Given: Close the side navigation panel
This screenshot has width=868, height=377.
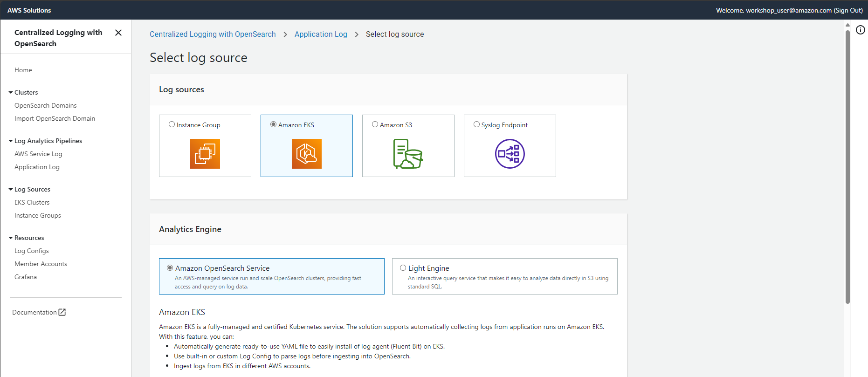Looking at the screenshot, I should click(x=118, y=33).
